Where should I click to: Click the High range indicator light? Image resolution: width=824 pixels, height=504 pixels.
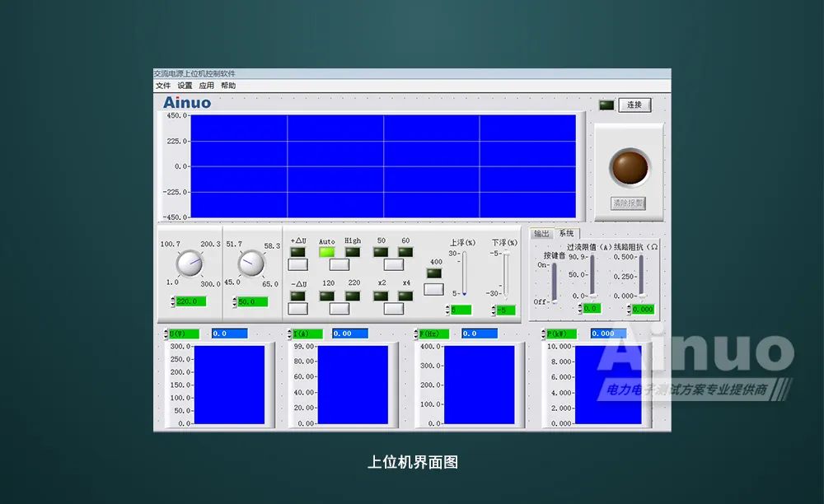point(353,252)
